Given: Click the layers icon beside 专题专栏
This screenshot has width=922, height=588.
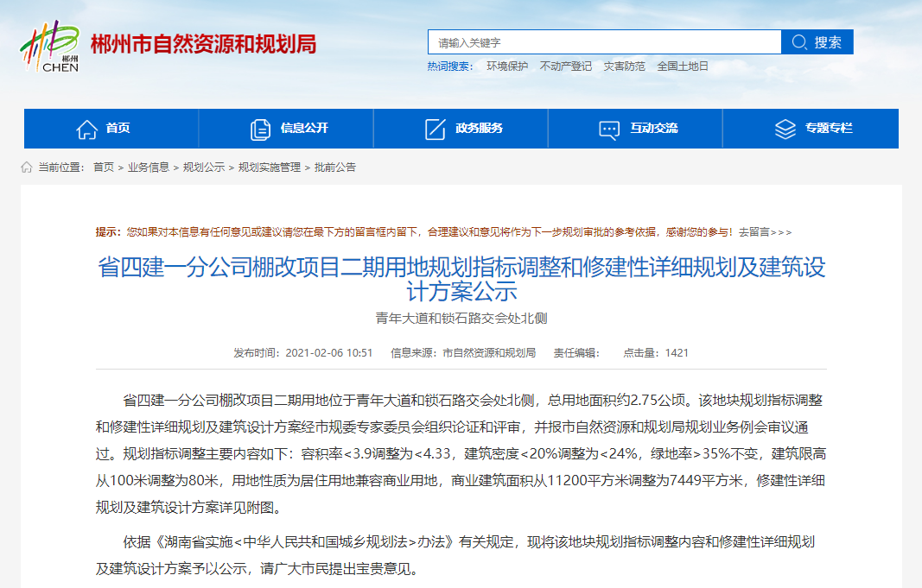Looking at the screenshot, I should click(x=785, y=130).
